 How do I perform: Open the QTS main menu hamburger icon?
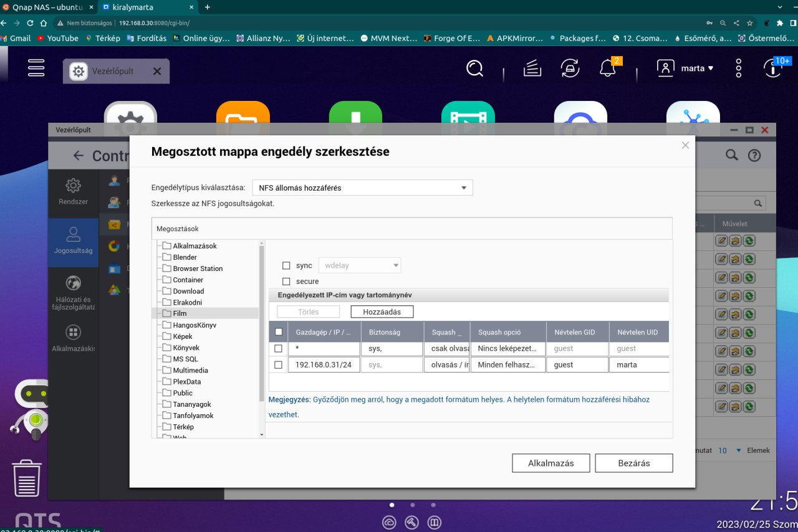pos(36,68)
